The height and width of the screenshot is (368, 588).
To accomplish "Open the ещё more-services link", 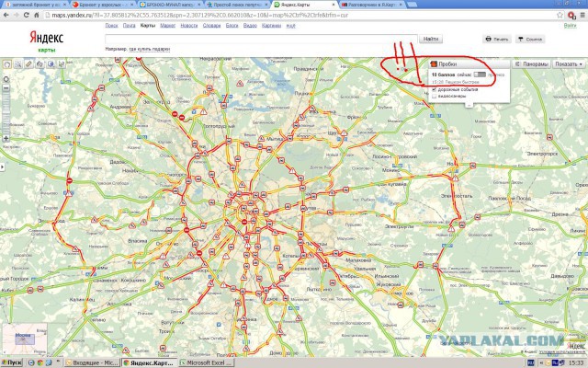I will pos(290,26).
